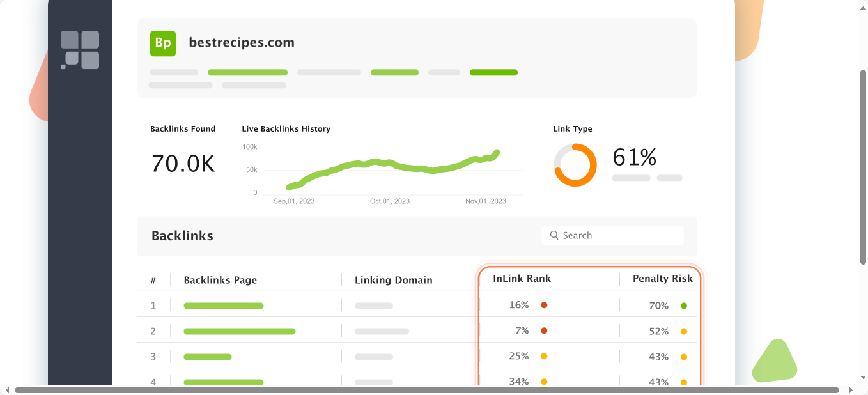Click the Link Type label
Screen dimensions: 868x395
[x=573, y=128]
